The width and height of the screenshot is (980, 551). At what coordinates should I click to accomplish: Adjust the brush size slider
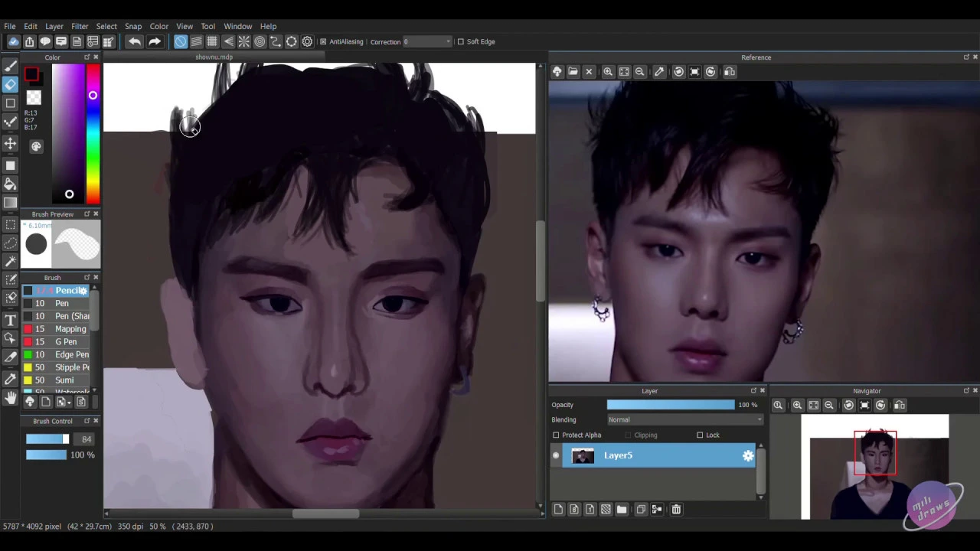click(47, 439)
